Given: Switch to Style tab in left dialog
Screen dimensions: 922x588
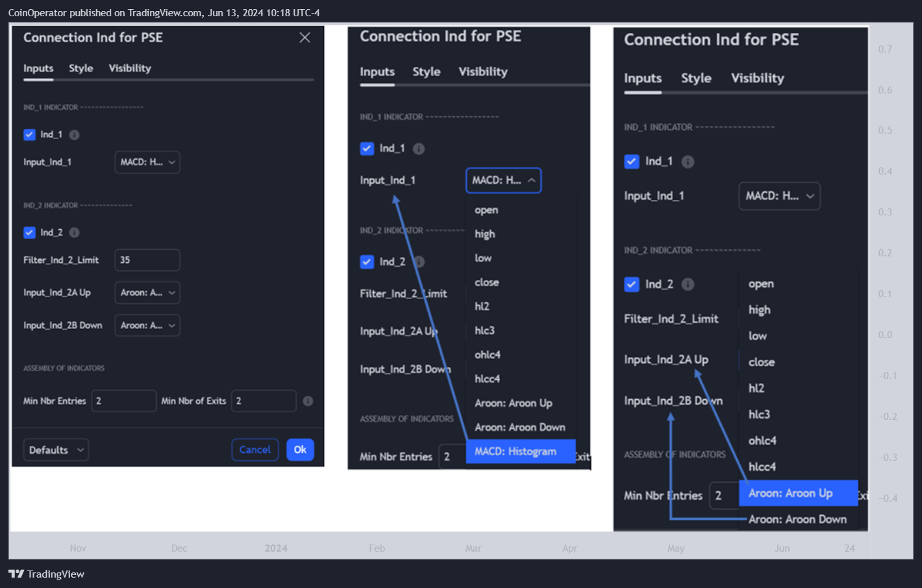Looking at the screenshot, I should 81,68.
